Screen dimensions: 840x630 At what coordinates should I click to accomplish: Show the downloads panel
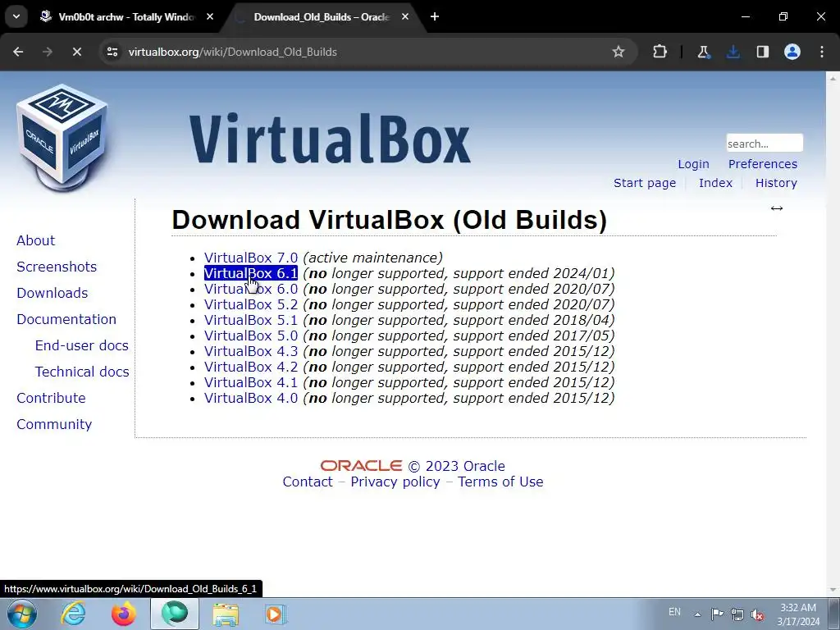pos(733,52)
